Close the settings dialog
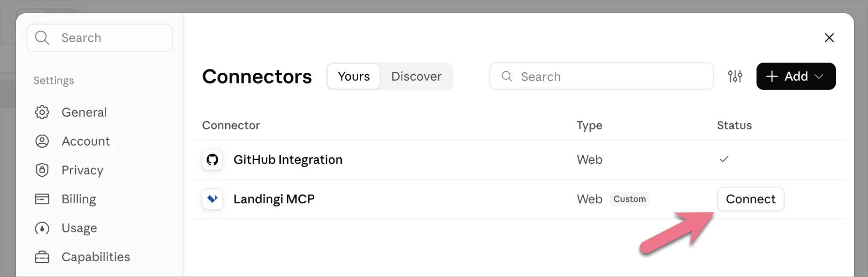 point(829,38)
